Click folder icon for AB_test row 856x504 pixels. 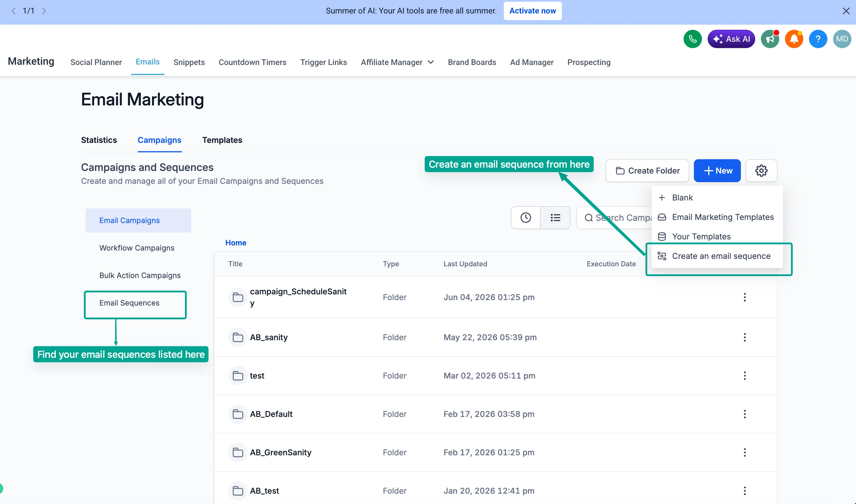tap(238, 491)
